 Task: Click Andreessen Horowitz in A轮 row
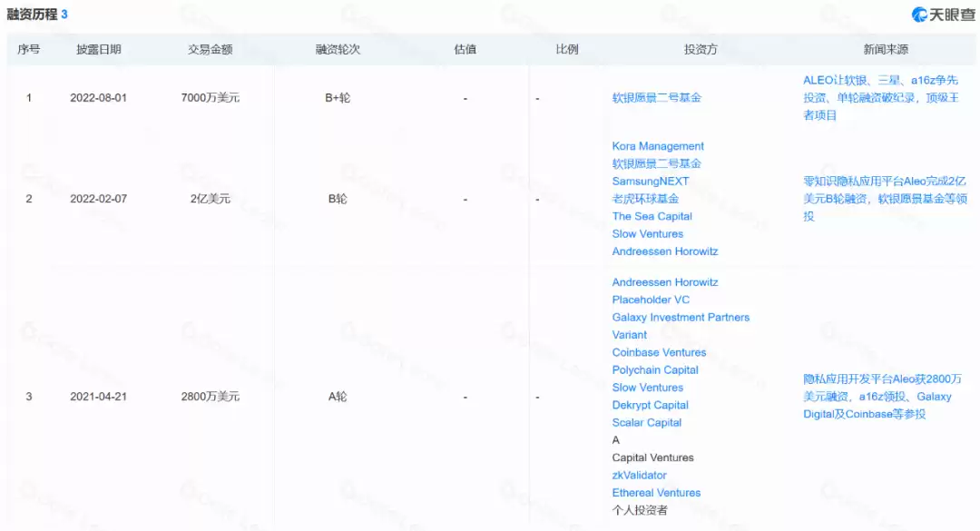click(664, 281)
